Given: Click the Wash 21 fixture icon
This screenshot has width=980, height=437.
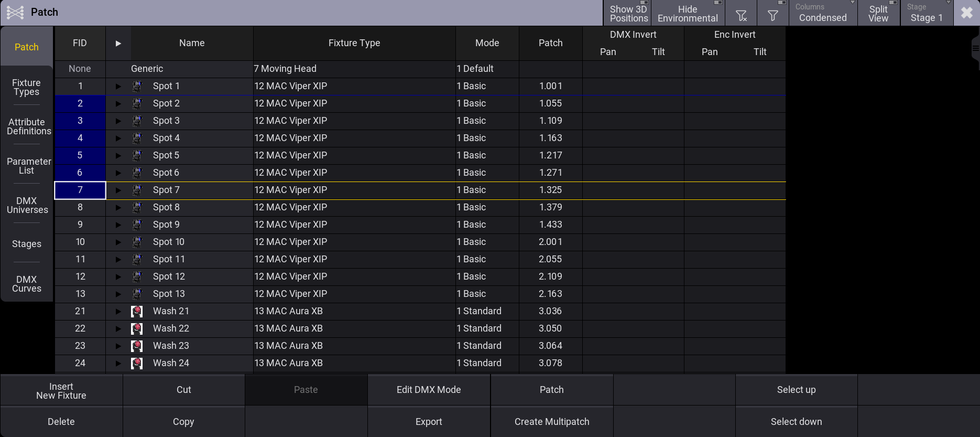Looking at the screenshot, I should coord(137,311).
